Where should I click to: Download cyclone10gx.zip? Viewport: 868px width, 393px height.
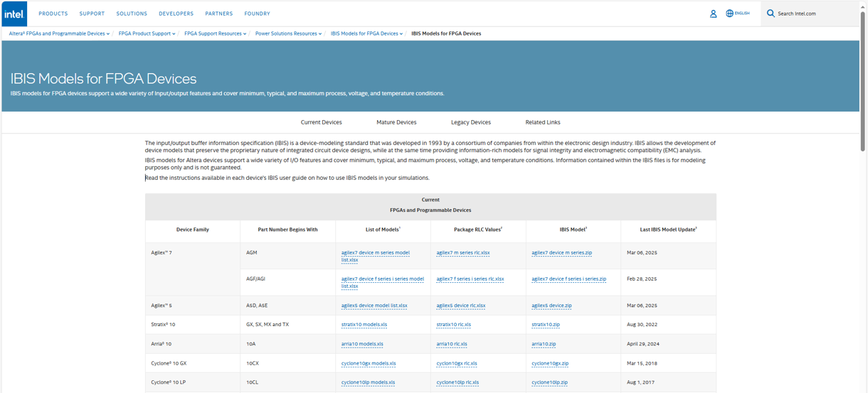click(x=550, y=363)
